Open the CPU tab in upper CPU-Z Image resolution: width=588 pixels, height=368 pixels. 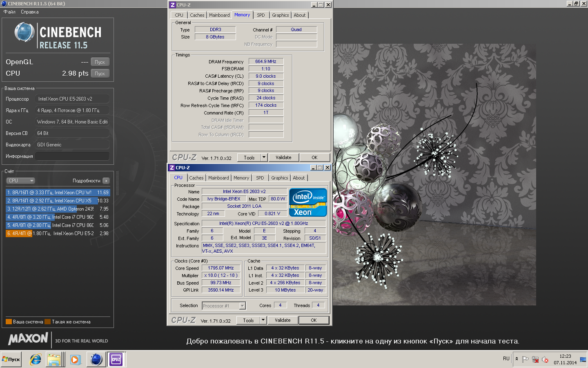[x=179, y=15]
